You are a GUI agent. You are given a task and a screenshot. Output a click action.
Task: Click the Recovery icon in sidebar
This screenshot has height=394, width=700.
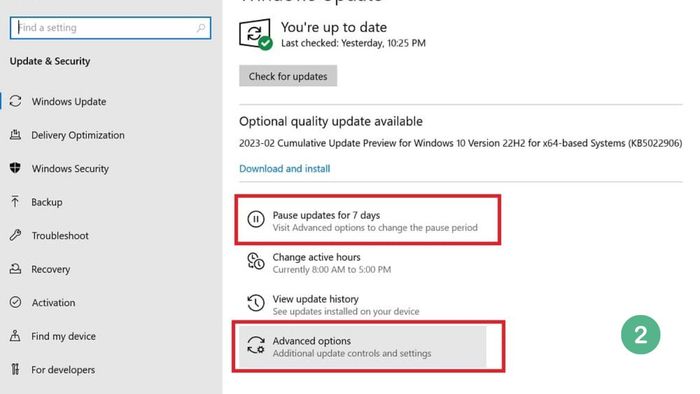[16, 269]
